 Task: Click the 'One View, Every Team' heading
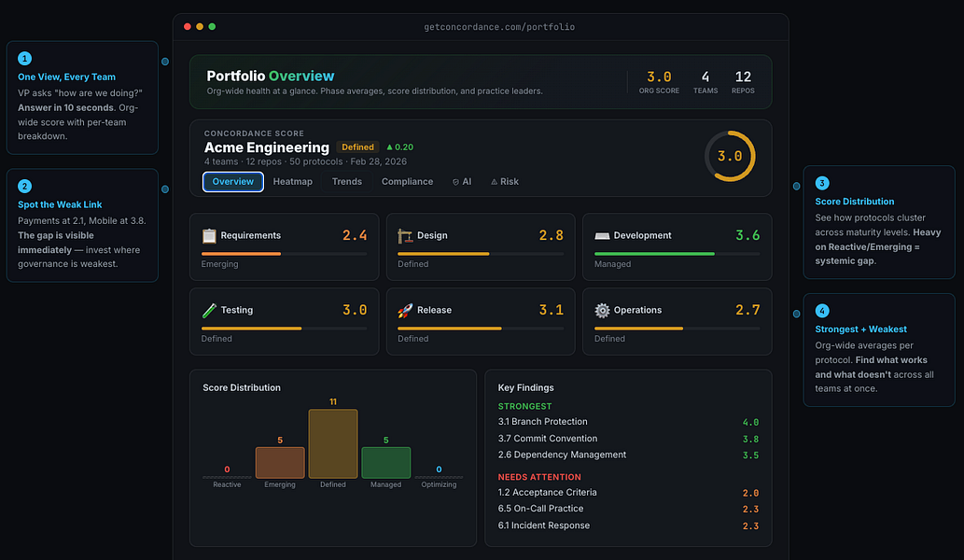coord(66,77)
